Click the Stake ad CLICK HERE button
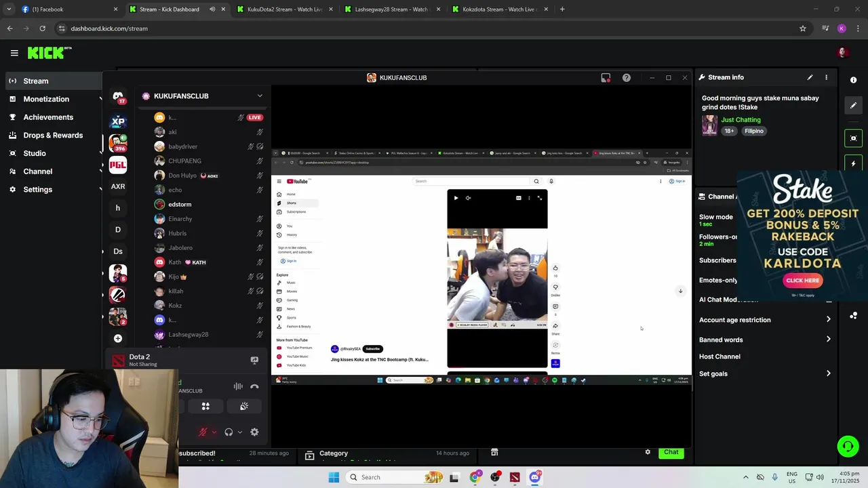 pos(803,281)
